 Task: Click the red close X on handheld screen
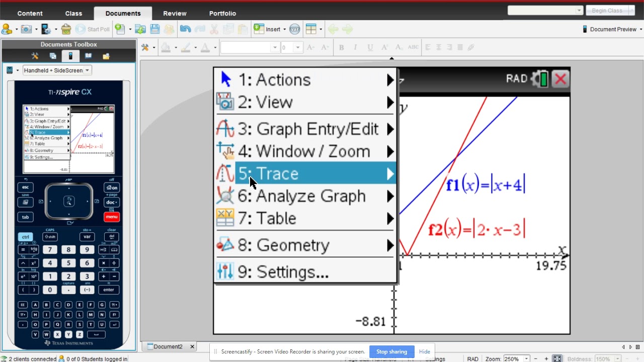pyautogui.click(x=560, y=79)
